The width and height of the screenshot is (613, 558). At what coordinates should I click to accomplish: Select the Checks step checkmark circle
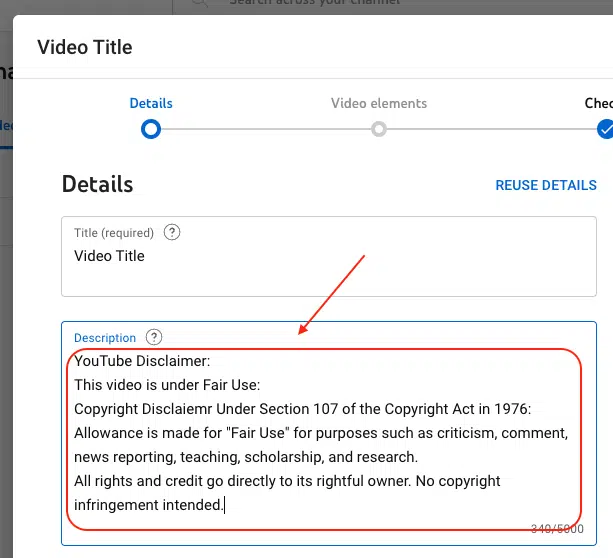[x=605, y=129]
